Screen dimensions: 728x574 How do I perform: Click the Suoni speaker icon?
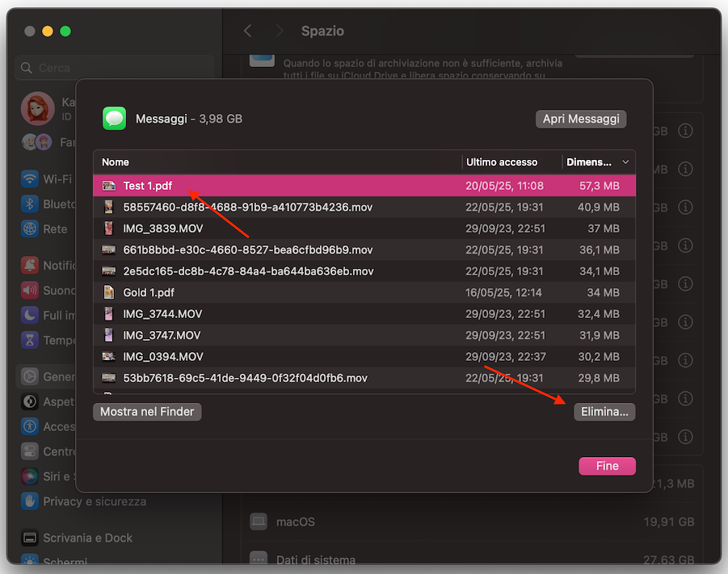(29, 290)
